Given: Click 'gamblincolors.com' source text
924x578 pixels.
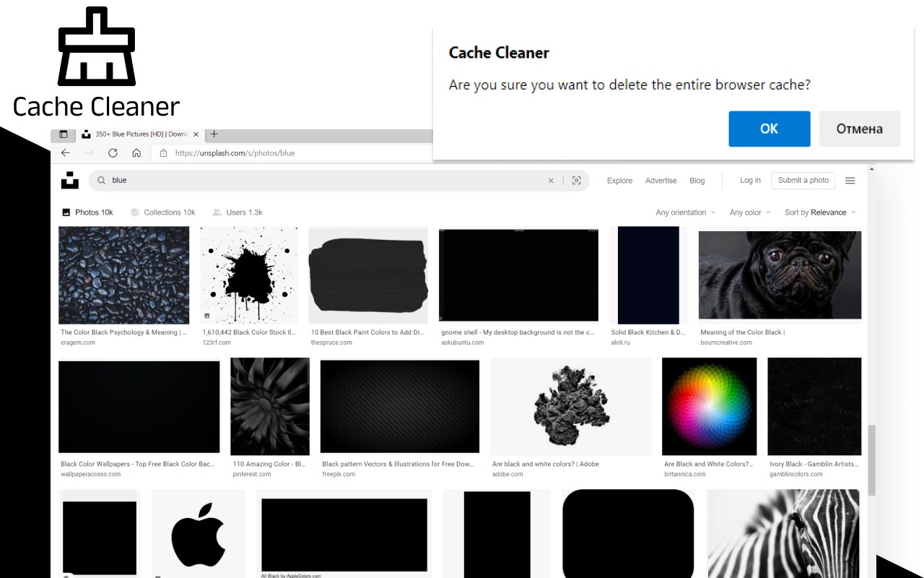Looking at the screenshot, I should pos(796,474).
